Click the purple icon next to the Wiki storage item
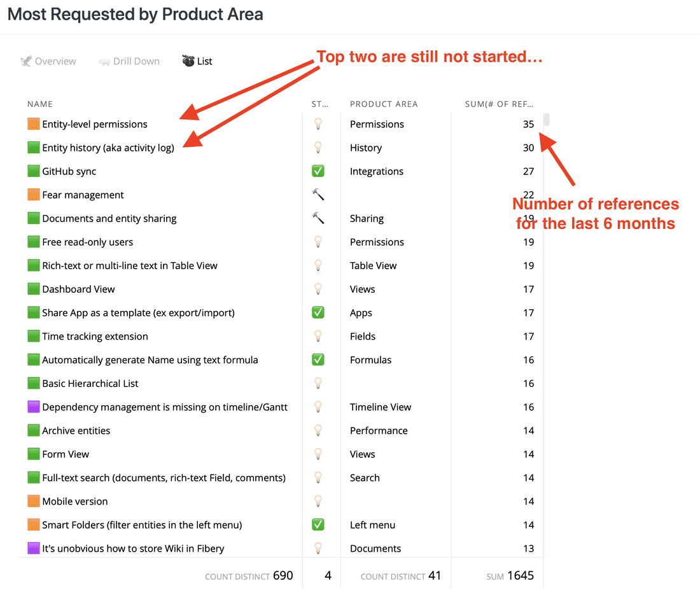The image size is (700, 600). [32, 548]
